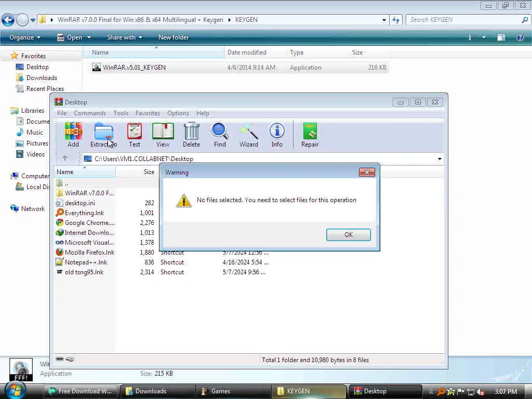Image resolution: width=532 pixels, height=399 pixels.
Task: Open the Windows Start orb
Action: (14, 391)
